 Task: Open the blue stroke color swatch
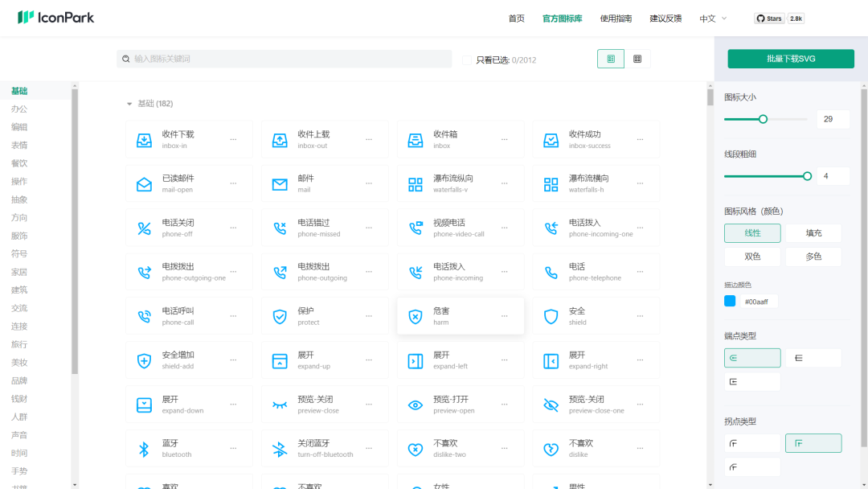pos(730,302)
